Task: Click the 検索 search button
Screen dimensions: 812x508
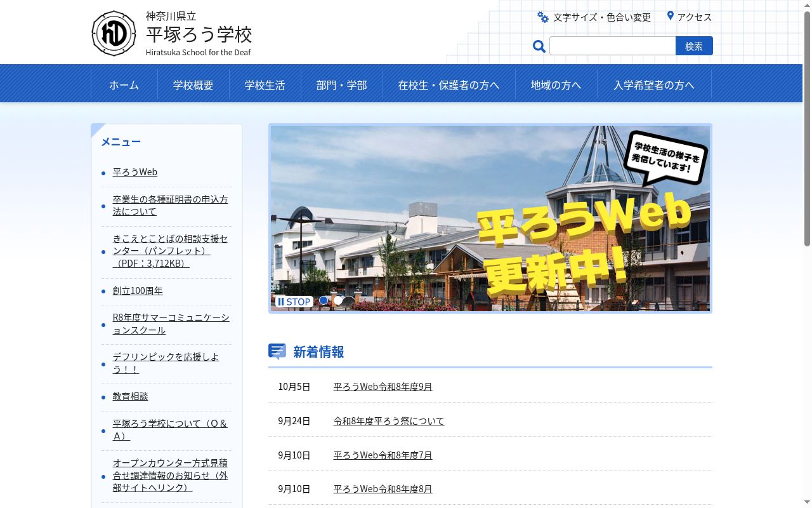Action: pos(694,46)
